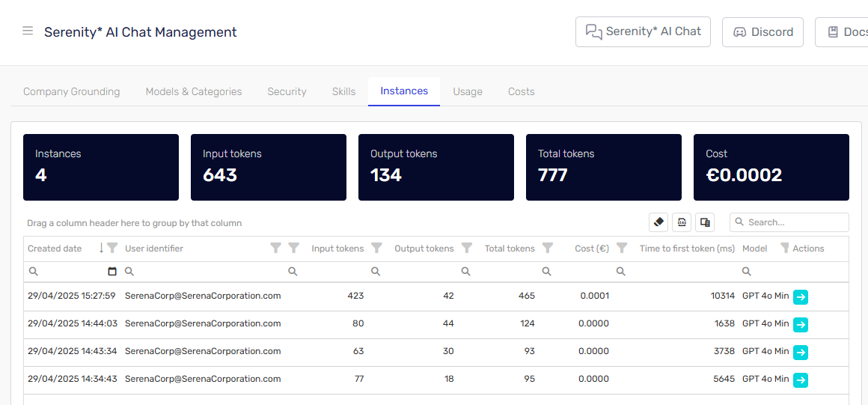Open filter operator menu under Cost (€)
The height and width of the screenshot is (405, 868).
(x=621, y=272)
